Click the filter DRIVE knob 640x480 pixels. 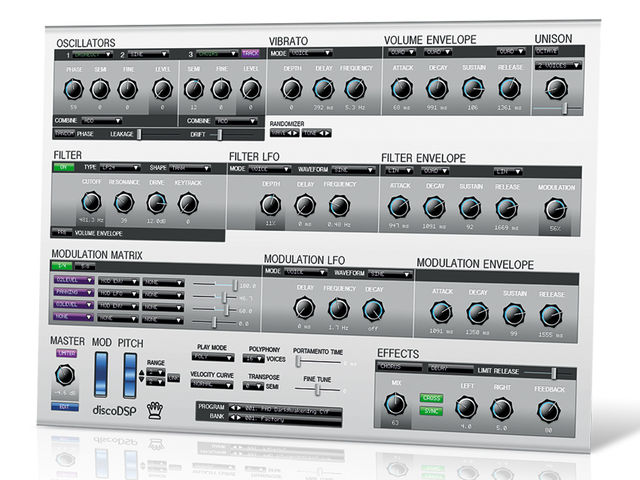(157, 203)
